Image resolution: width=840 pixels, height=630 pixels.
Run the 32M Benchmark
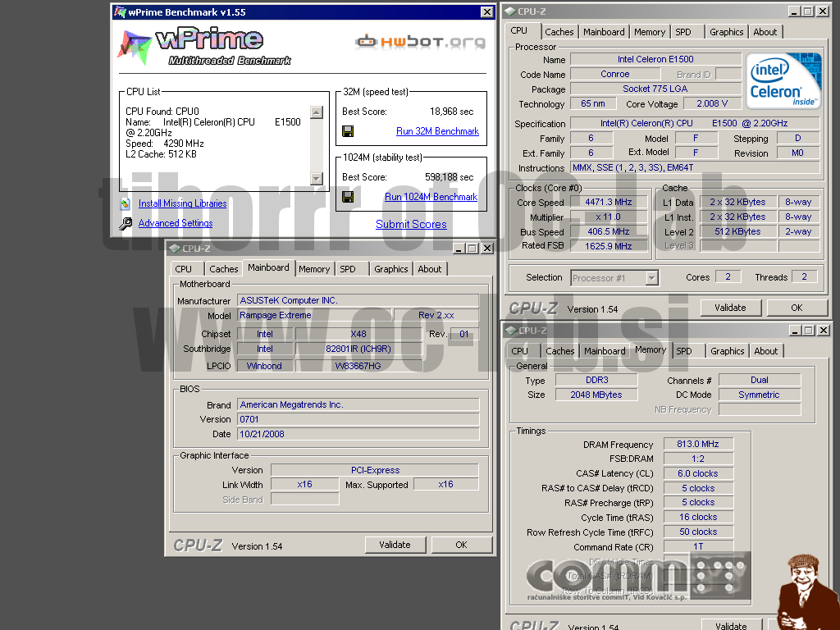pos(437,131)
